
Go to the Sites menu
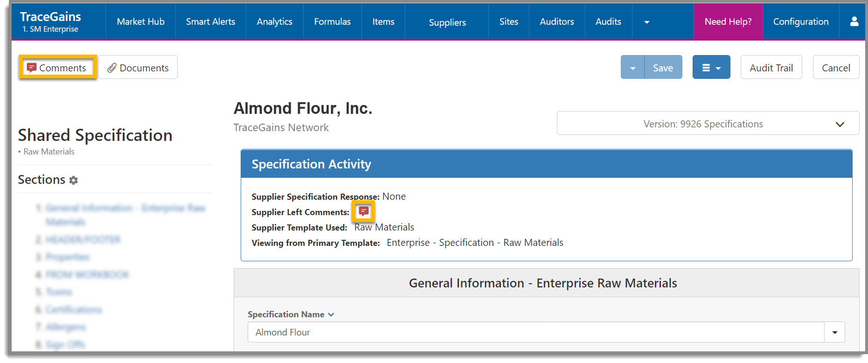(x=508, y=21)
